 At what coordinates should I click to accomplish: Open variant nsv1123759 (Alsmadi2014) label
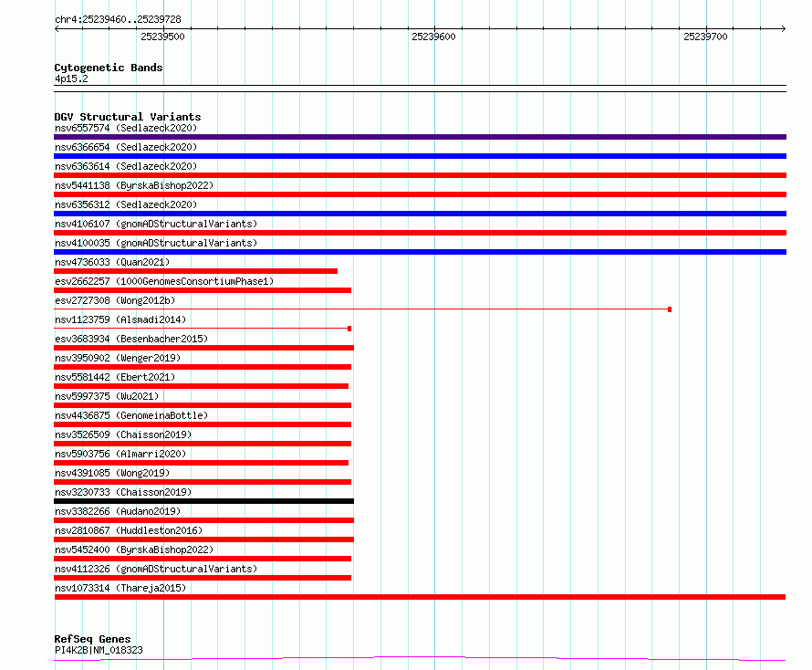coord(120,319)
